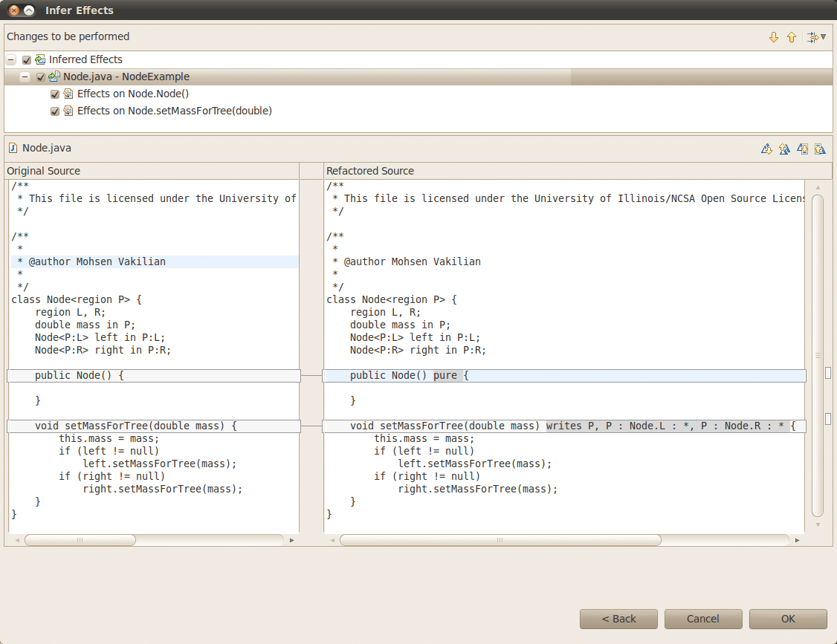Uncheck the Node.java - NodeExample checkbox

[x=41, y=77]
